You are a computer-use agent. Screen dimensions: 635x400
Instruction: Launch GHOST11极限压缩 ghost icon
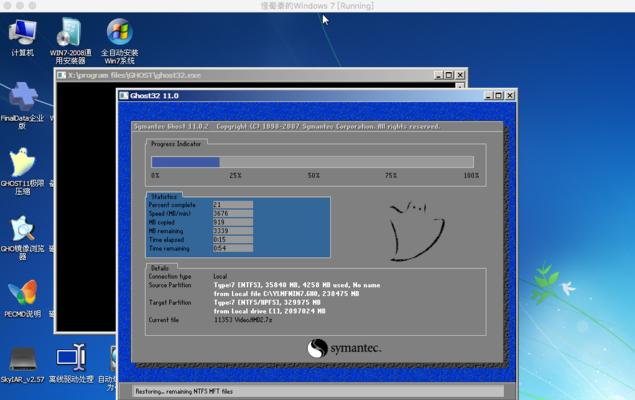pyautogui.click(x=22, y=171)
